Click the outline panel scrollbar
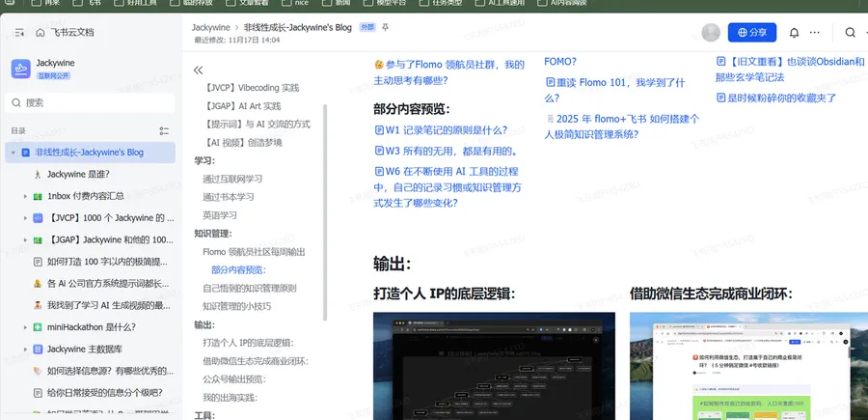This screenshot has height=420, width=868. click(326, 212)
